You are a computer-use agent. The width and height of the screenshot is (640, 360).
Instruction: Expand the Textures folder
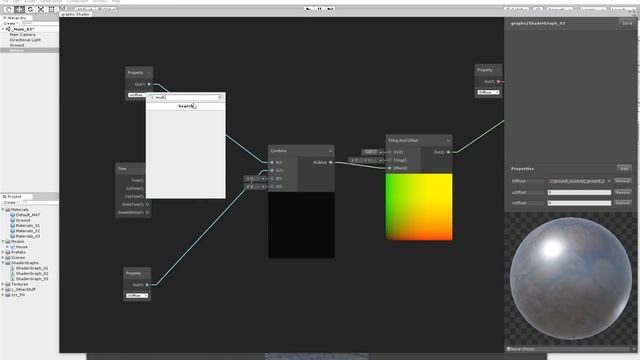[3, 284]
